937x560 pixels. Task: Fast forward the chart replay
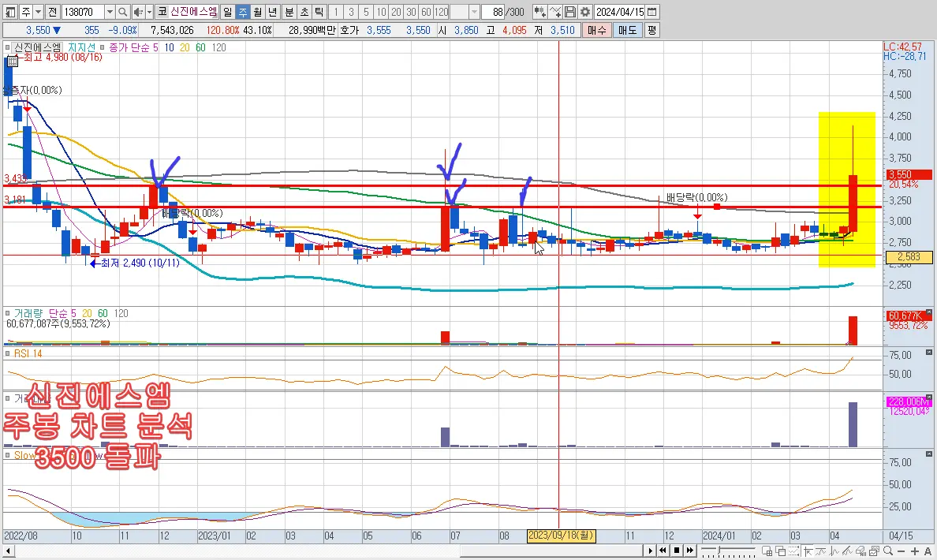click(690, 551)
